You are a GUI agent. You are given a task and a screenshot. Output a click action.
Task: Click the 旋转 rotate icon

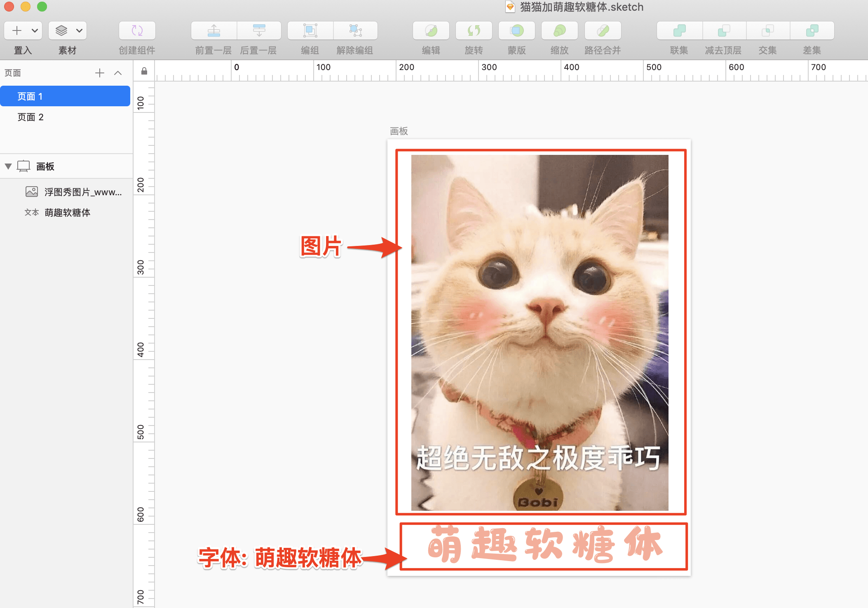click(x=474, y=30)
